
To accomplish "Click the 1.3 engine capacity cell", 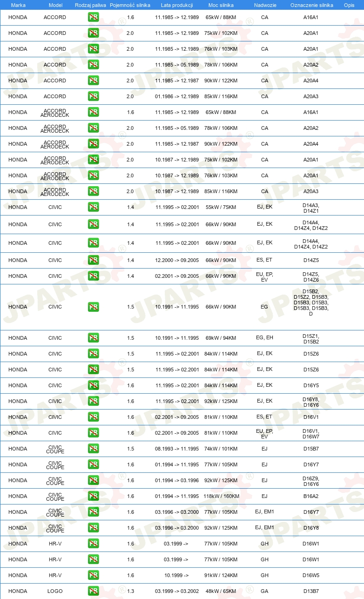I will click(130, 591).
